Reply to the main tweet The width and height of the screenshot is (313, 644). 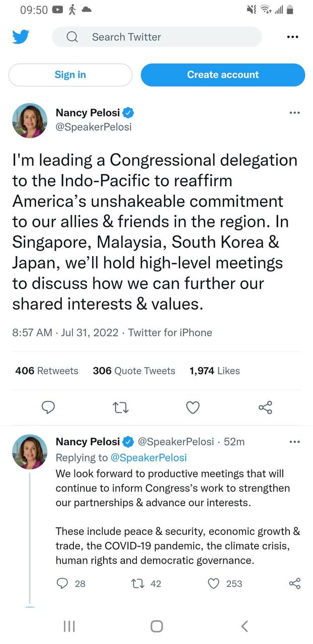48,407
